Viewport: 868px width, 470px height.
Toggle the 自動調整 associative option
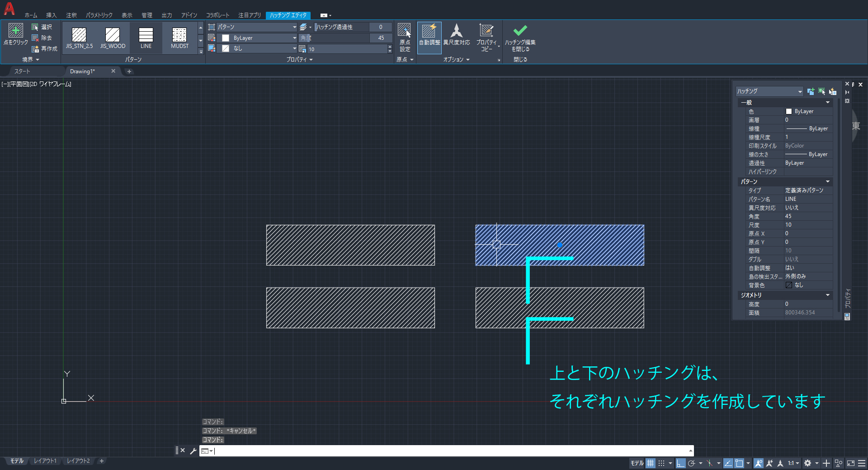[x=429, y=38]
